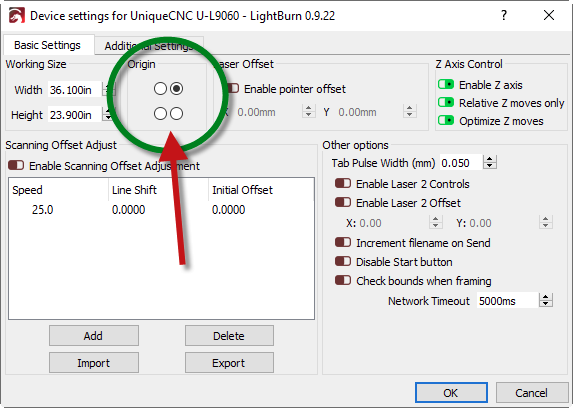Click the question mark help button
Viewport: 573px width, 408px height.
(504, 15)
